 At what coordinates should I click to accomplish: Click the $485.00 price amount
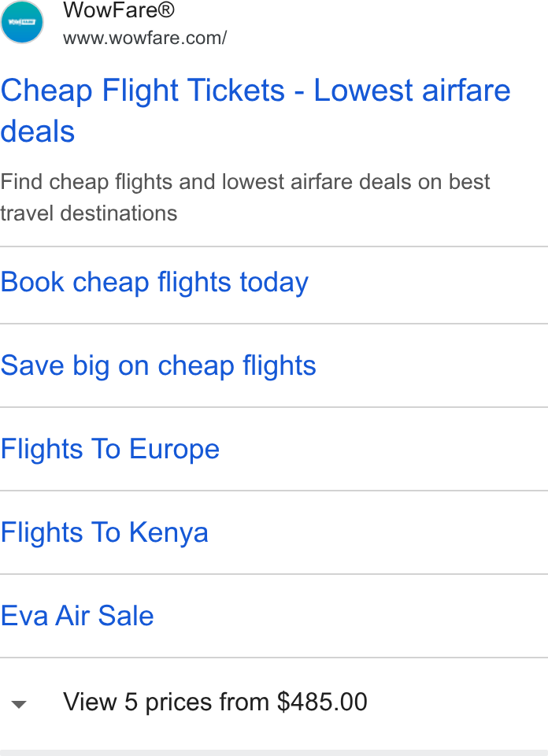(322, 702)
